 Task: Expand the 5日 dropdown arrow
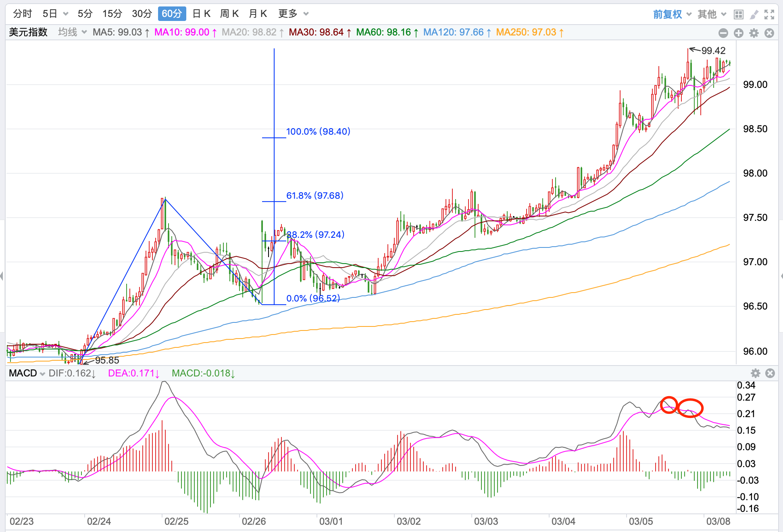(66, 14)
